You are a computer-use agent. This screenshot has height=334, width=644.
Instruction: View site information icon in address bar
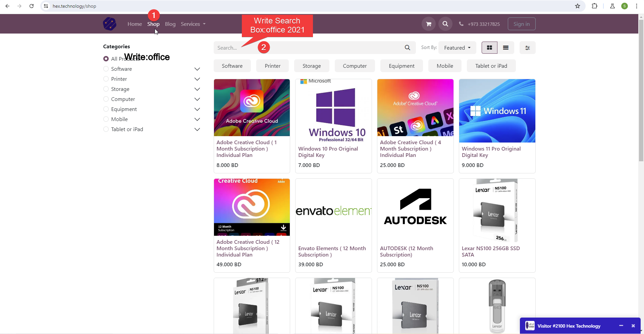click(x=46, y=6)
